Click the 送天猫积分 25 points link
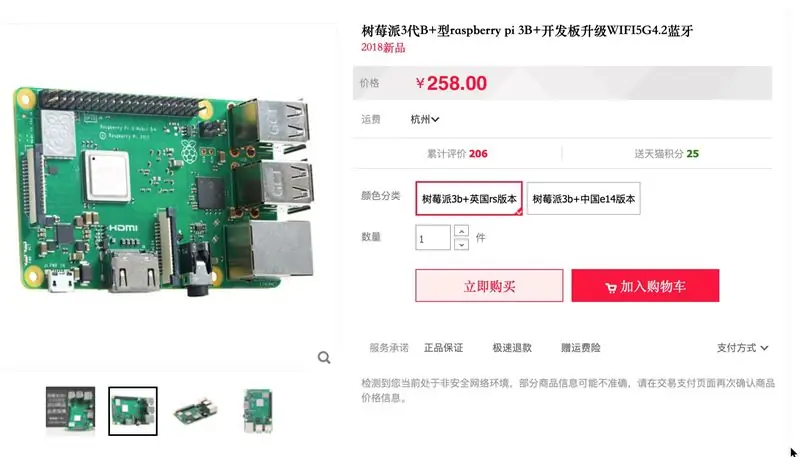800x457 pixels. pyautogui.click(x=666, y=154)
